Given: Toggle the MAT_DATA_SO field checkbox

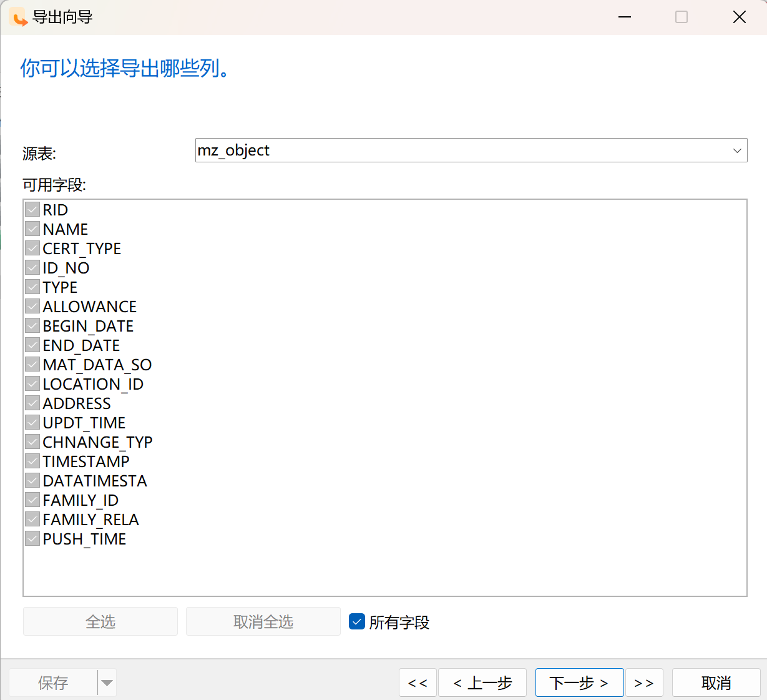Looking at the screenshot, I should click(32, 364).
